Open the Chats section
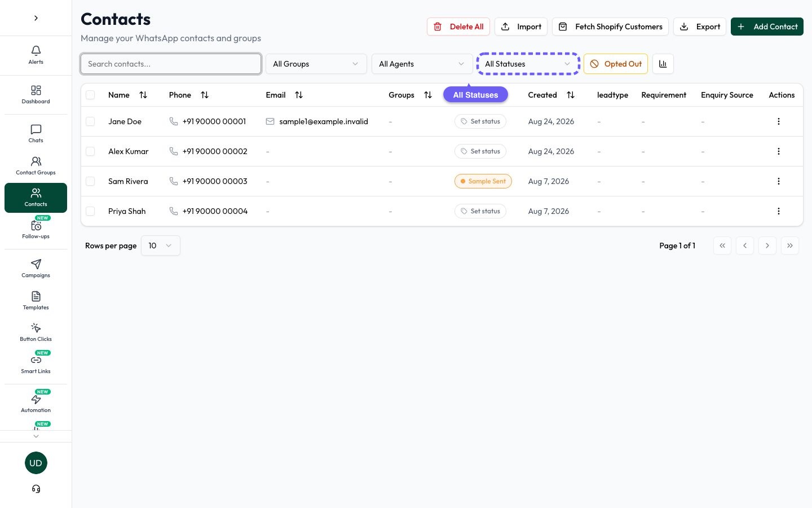This screenshot has height=508, width=812. (x=36, y=134)
